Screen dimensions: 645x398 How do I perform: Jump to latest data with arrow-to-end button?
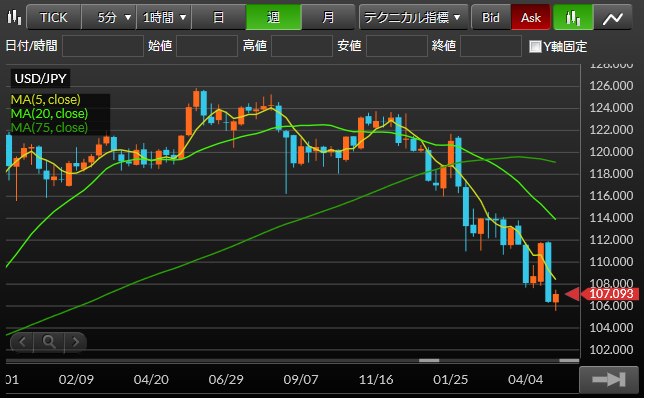pos(609,379)
